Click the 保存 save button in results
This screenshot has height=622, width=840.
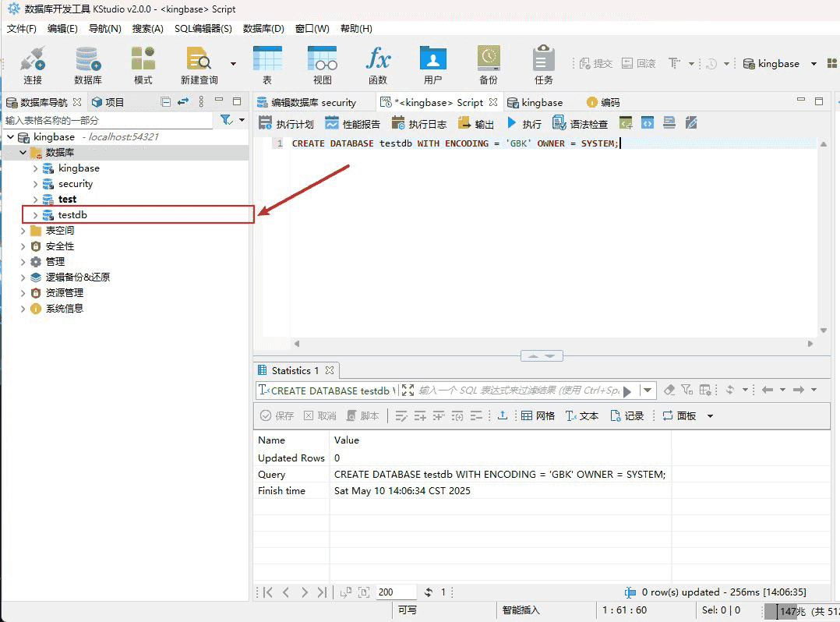[x=277, y=415]
